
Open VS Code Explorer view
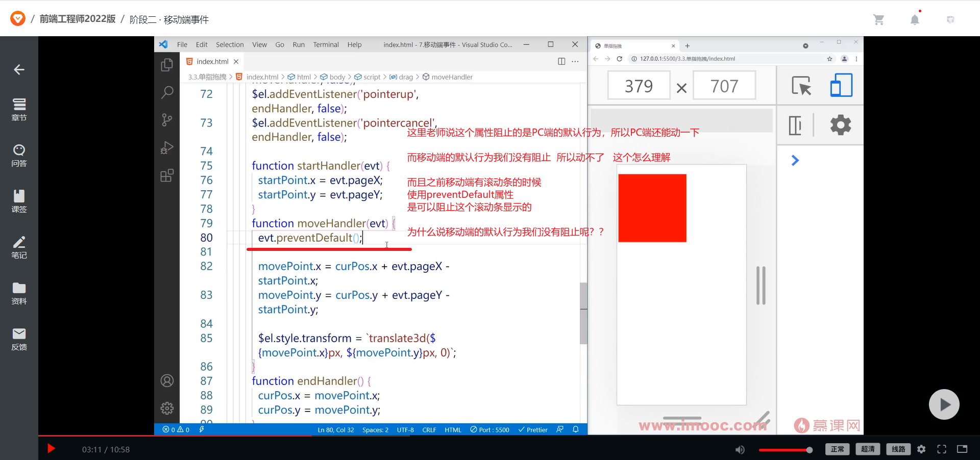click(167, 65)
